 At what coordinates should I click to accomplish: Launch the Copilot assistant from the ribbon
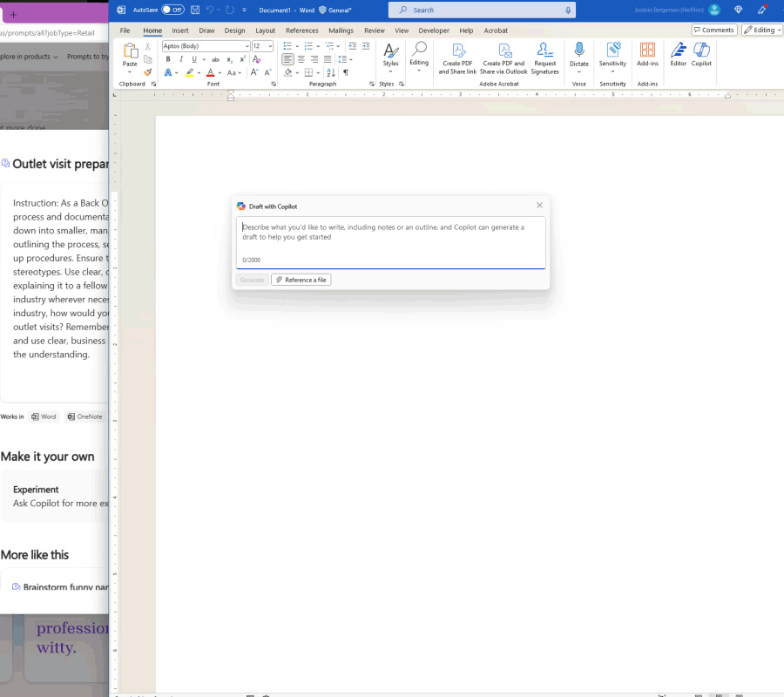(x=701, y=57)
